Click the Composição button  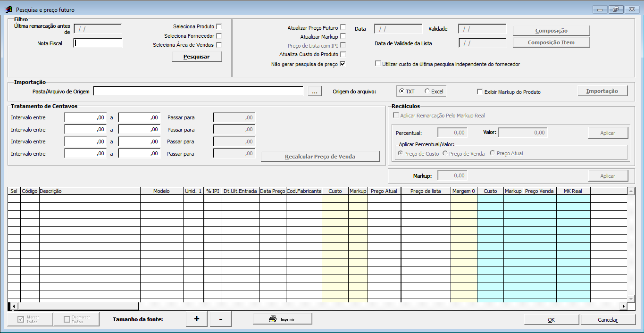(x=551, y=30)
